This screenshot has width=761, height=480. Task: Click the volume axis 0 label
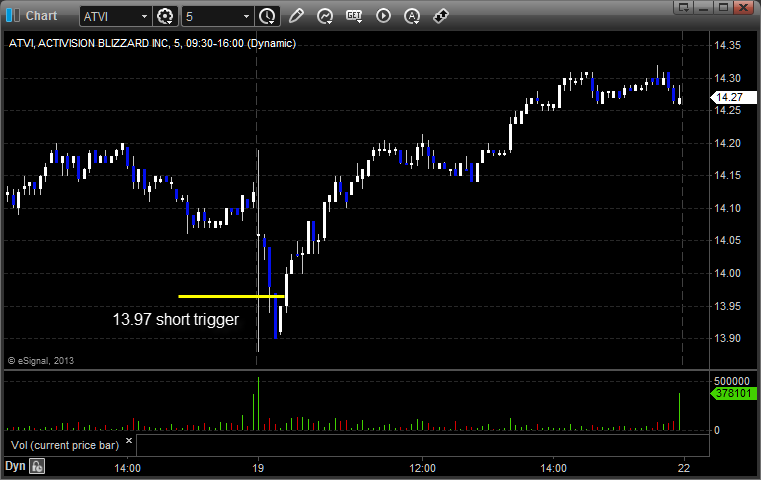[x=717, y=430]
